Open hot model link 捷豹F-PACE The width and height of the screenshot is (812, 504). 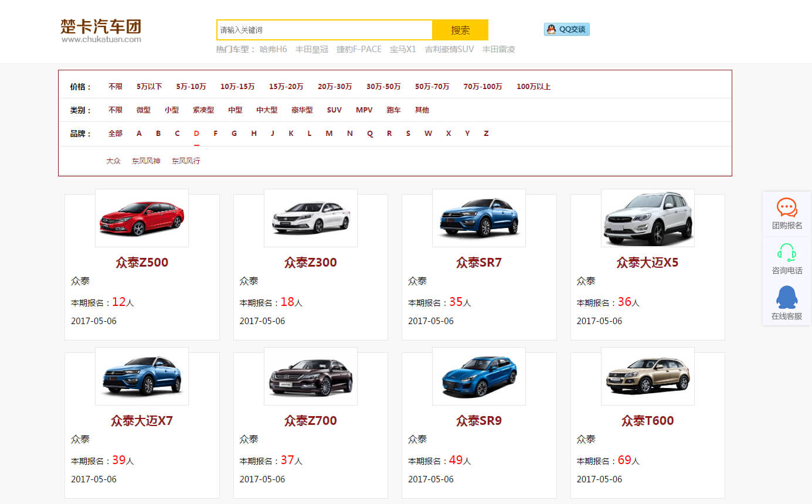coord(359,49)
